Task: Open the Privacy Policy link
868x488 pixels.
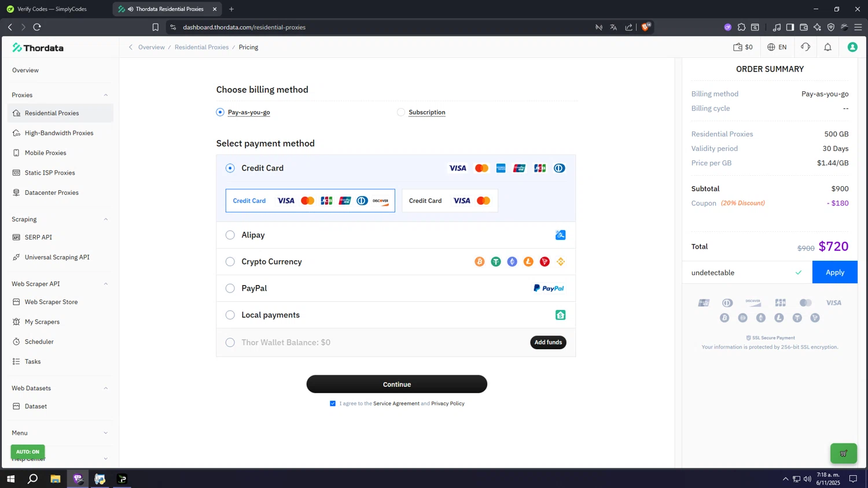Action: pos(448,404)
